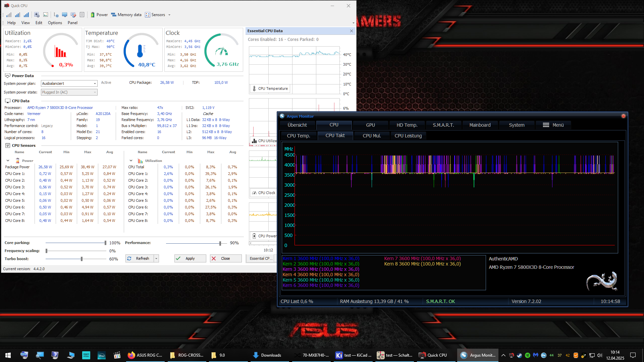Image resolution: width=644 pixels, height=362 pixels.
Task: Open the Ausbalanciert power plan dropdown
Action: coord(95,83)
